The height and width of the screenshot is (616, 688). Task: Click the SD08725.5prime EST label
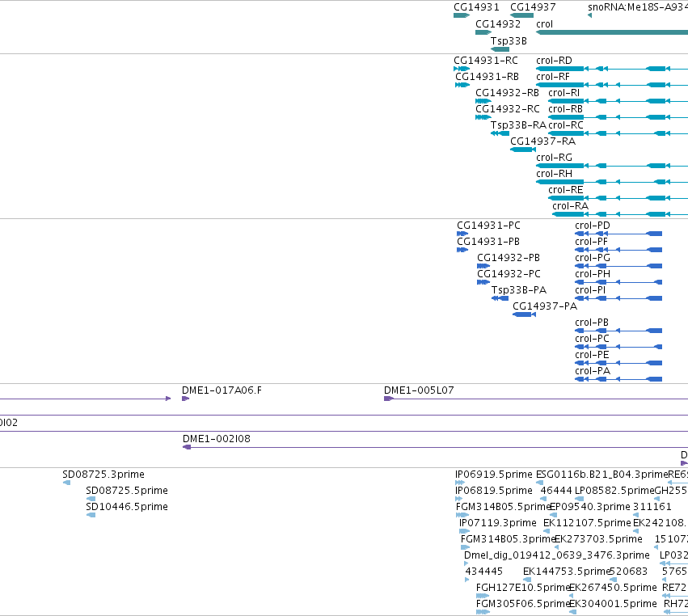tap(127, 491)
